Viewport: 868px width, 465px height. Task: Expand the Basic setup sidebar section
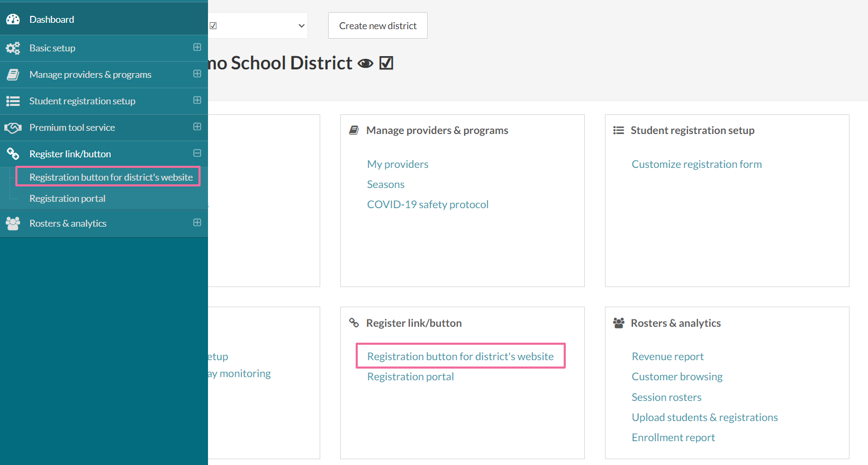(x=197, y=47)
